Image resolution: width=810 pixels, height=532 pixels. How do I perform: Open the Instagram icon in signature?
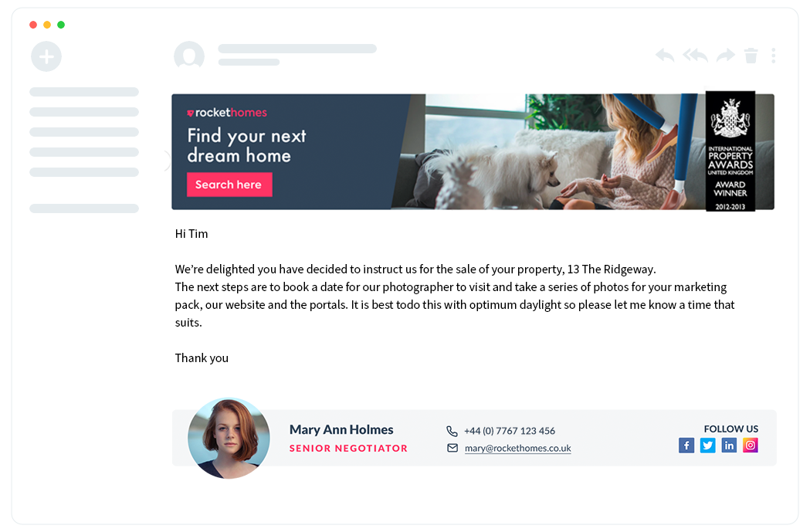pyautogui.click(x=750, y=446)
